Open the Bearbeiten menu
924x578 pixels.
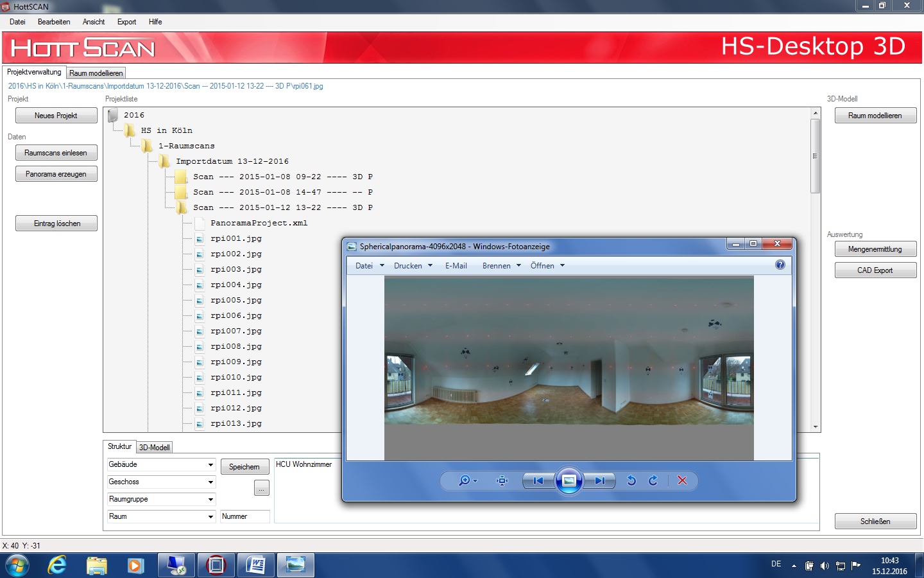tap(54, 22)
